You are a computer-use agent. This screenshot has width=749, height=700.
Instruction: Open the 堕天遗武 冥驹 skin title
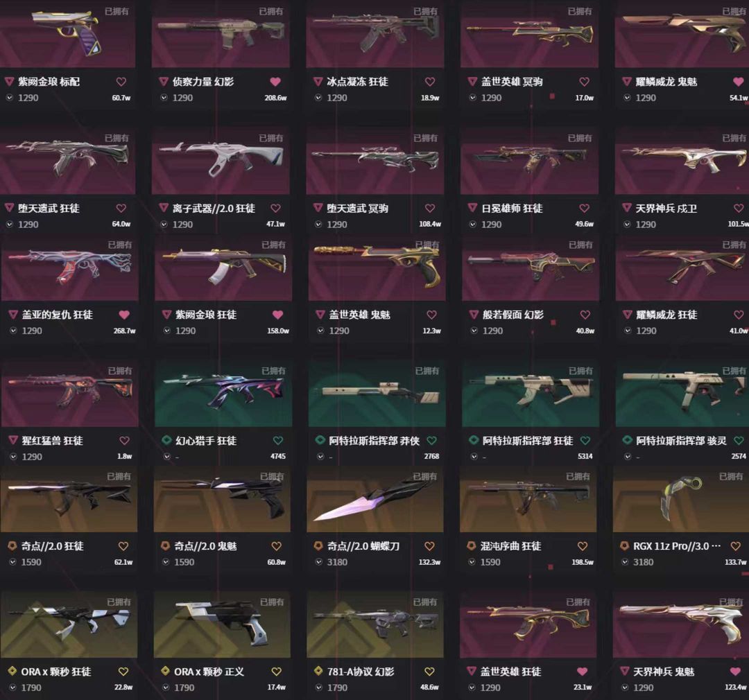click(357, 208)
